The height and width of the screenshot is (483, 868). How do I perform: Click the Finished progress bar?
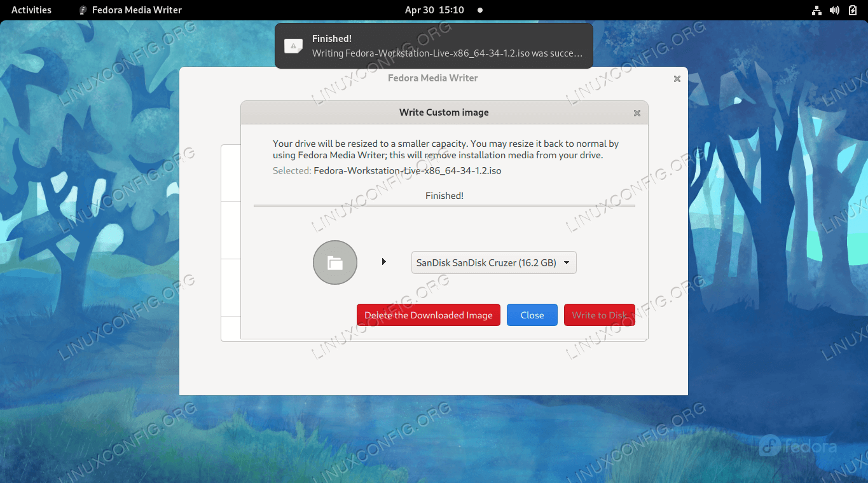click(444, 206)
